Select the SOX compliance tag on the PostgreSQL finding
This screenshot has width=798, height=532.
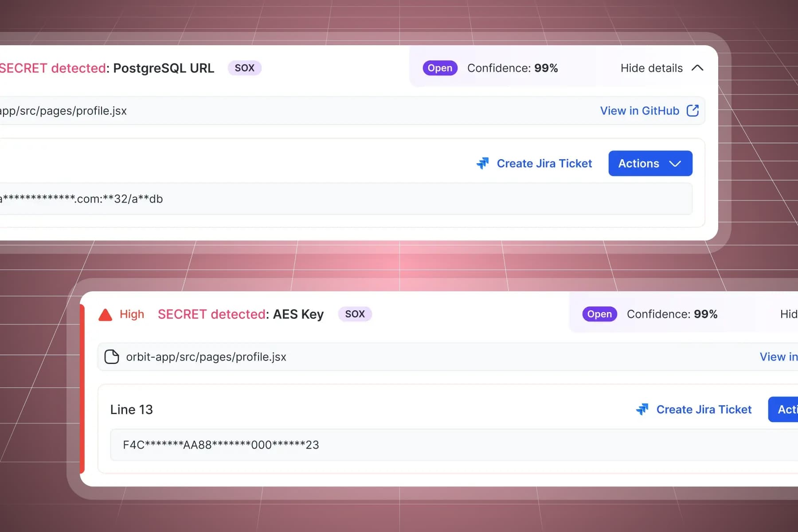pyautogui.click(x=244, y=68)
